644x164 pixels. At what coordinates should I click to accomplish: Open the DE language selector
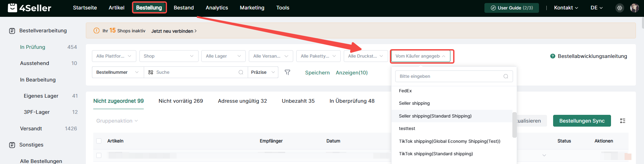tap(597, 8)
